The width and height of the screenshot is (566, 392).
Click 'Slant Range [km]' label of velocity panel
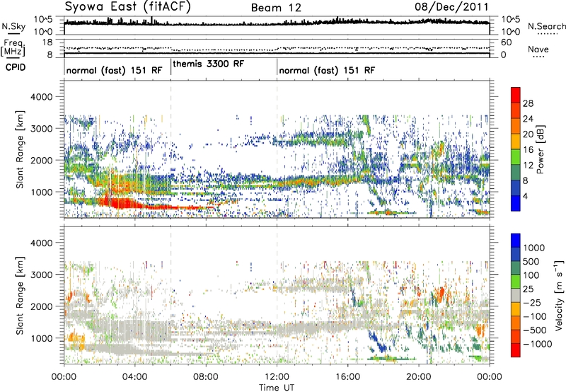click(x=20, y=295)
